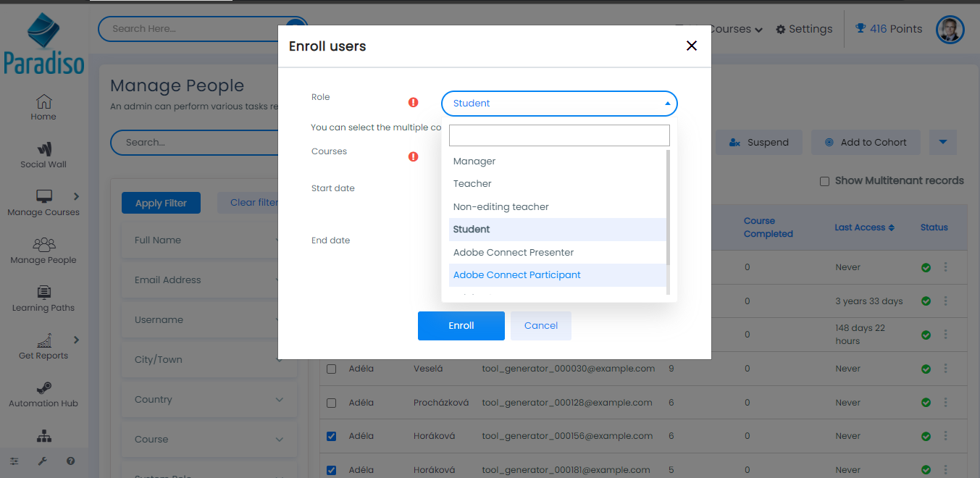This screenshot has height=478, width=980.
Task: Open the Get Reports chart icon
Action: pos(44,340)
